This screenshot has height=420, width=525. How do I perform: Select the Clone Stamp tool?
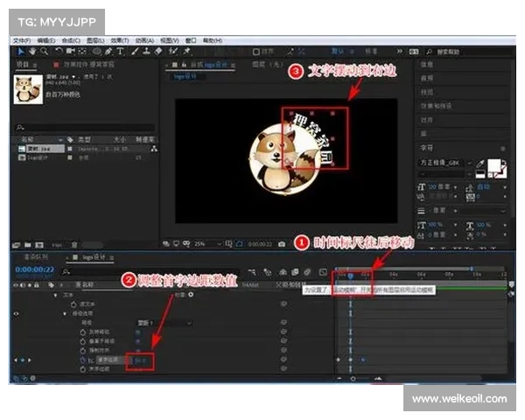[x=147, y=52]
